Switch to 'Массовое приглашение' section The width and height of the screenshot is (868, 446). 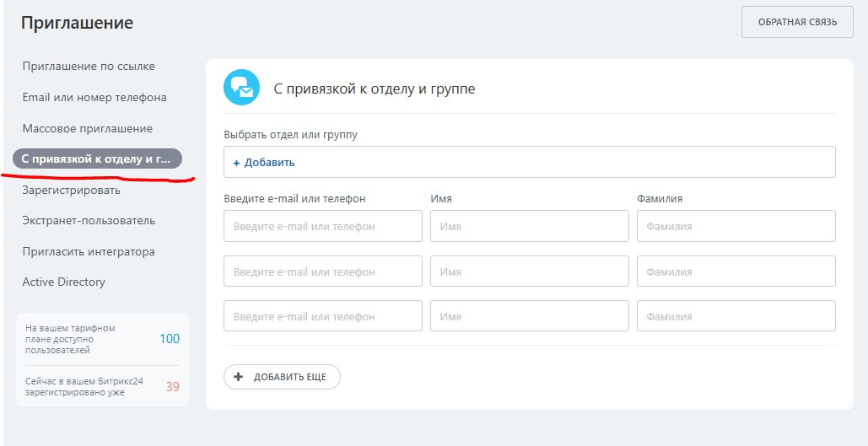(x=88, y=129)
